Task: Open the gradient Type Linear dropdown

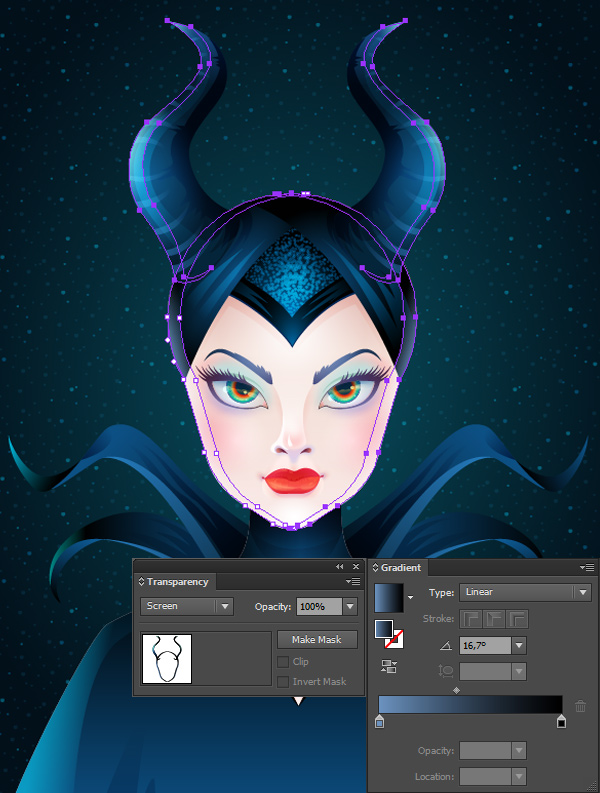Action: point(525,592)
